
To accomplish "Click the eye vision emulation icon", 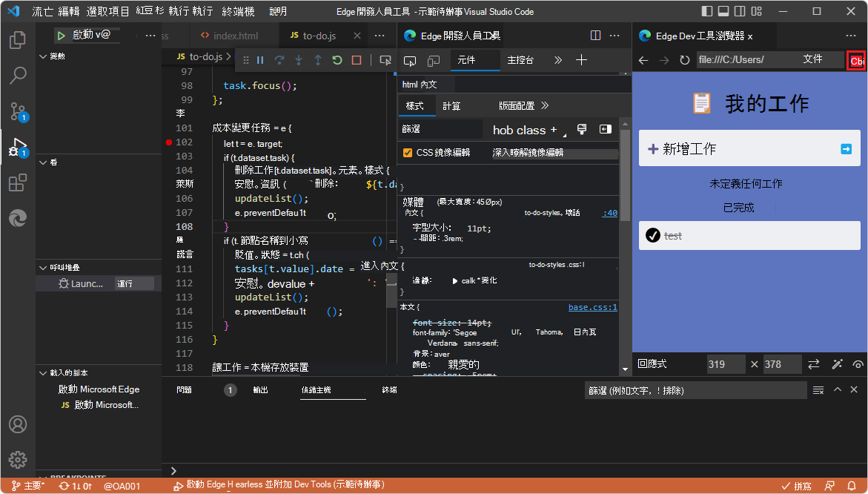I will coord(858,364).
